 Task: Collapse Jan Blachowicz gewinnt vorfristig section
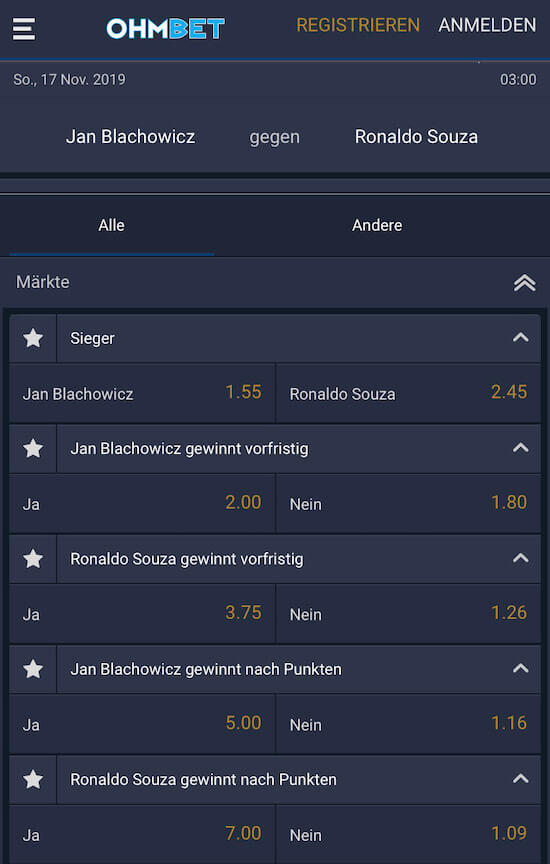click(x=521, y=447)
